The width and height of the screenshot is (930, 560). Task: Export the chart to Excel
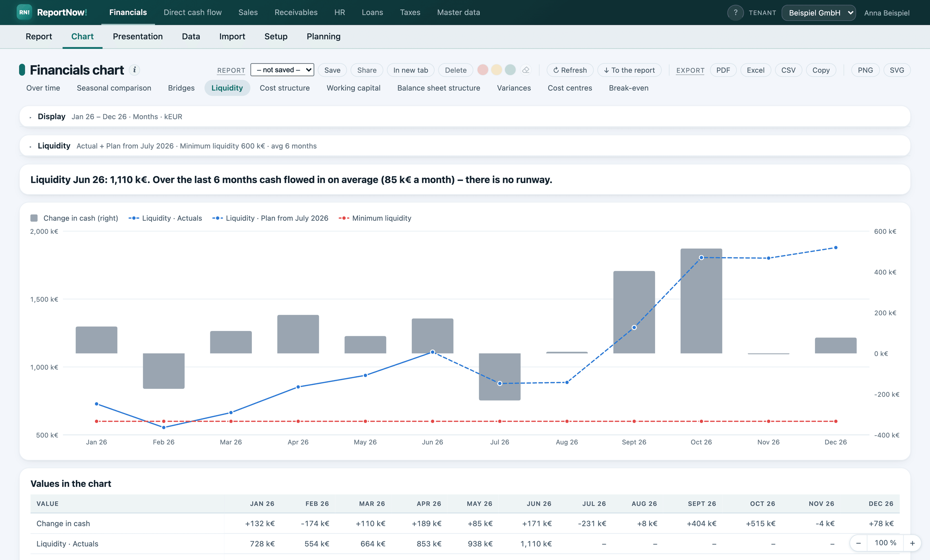756,70
